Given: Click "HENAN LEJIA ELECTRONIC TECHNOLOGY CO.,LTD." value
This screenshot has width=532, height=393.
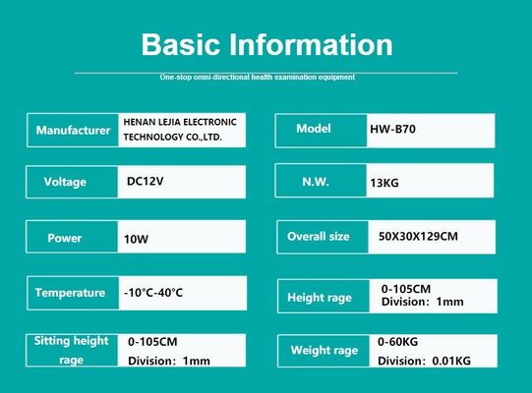Looking at the screenshot, I should pos(180,130).
